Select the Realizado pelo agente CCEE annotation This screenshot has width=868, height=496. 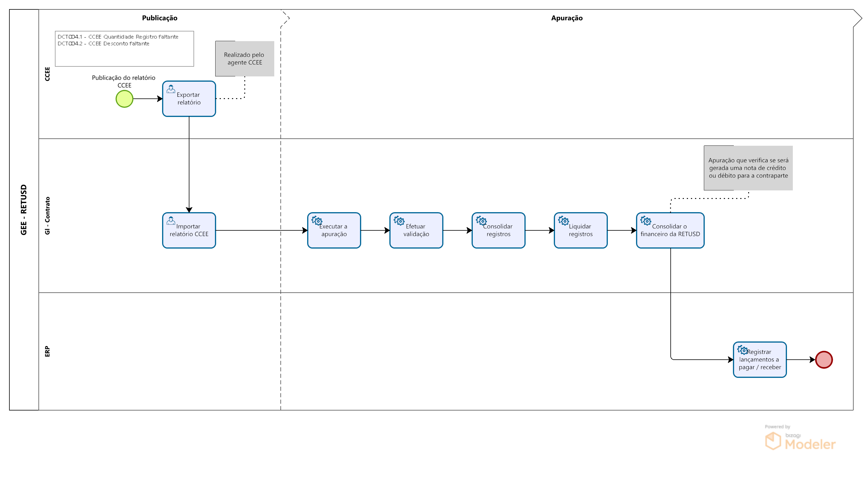pyautogui.click(x=244, y=58)
